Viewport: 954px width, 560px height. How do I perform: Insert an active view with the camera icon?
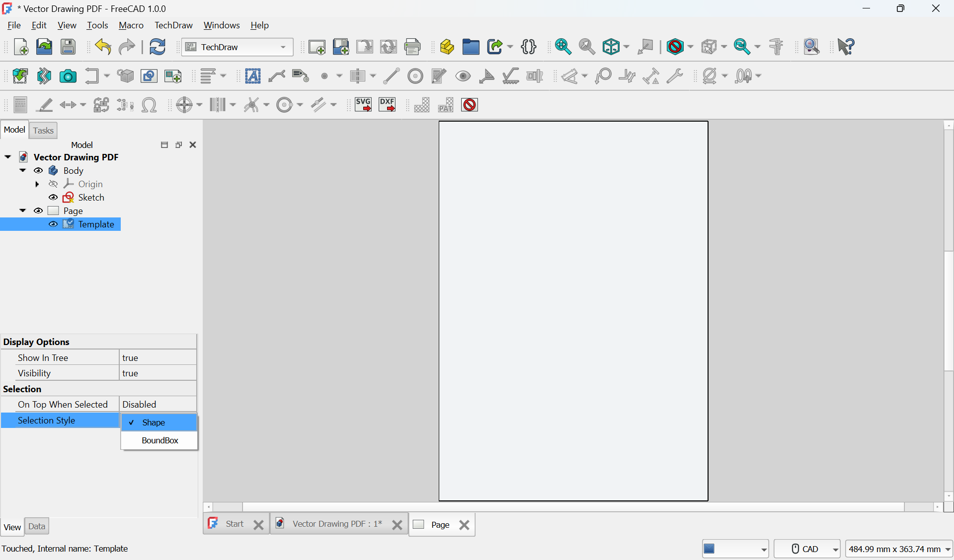[x=68, y=76]
